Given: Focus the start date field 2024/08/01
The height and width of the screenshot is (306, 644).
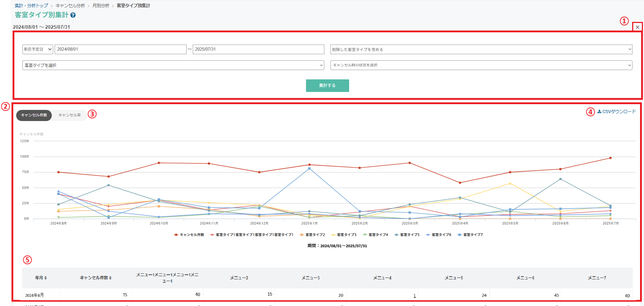Looking at the screenshot, I should point(120,49).
